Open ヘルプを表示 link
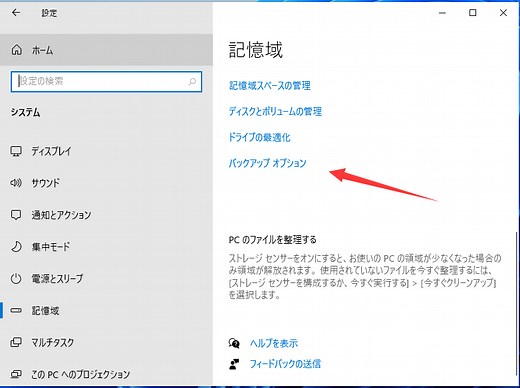520x388 pixels. [274, 343]
